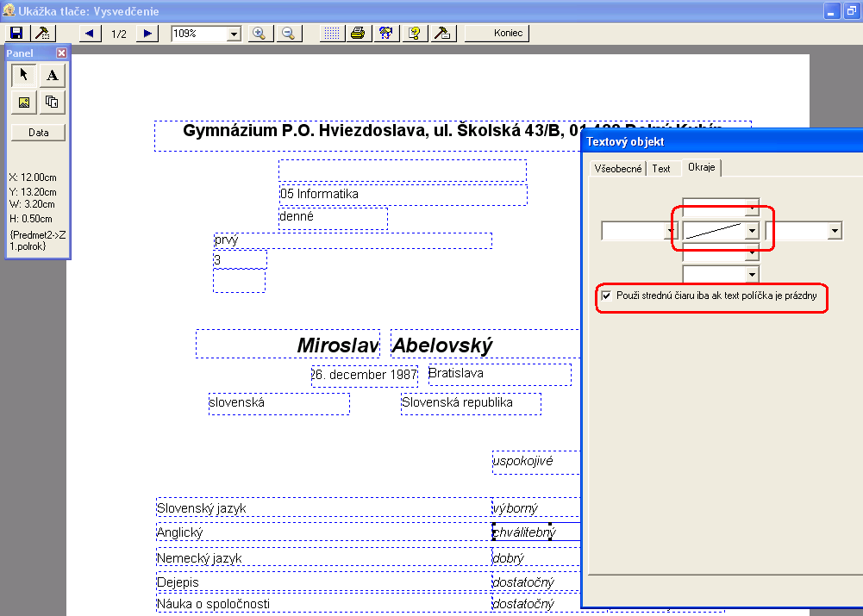Screen dimensions: 863x616
Task: Click the Koniec button to exit preview
Action: (x=497, y=33)
